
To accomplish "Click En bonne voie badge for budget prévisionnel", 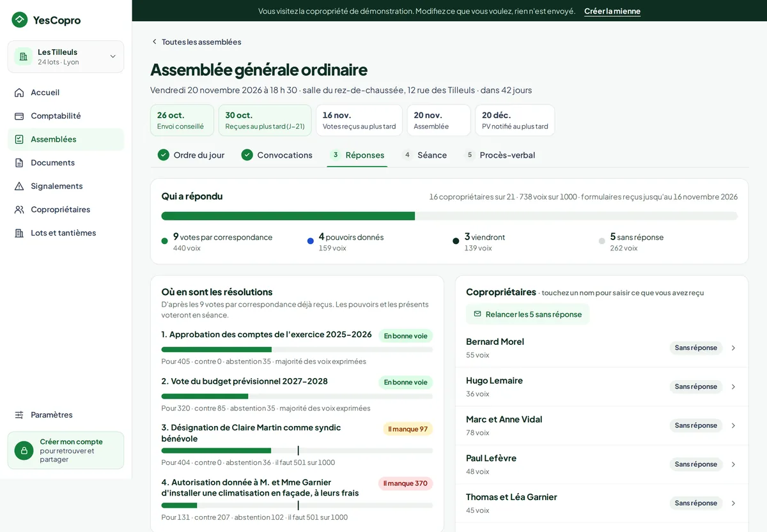I will pos(406,383).
